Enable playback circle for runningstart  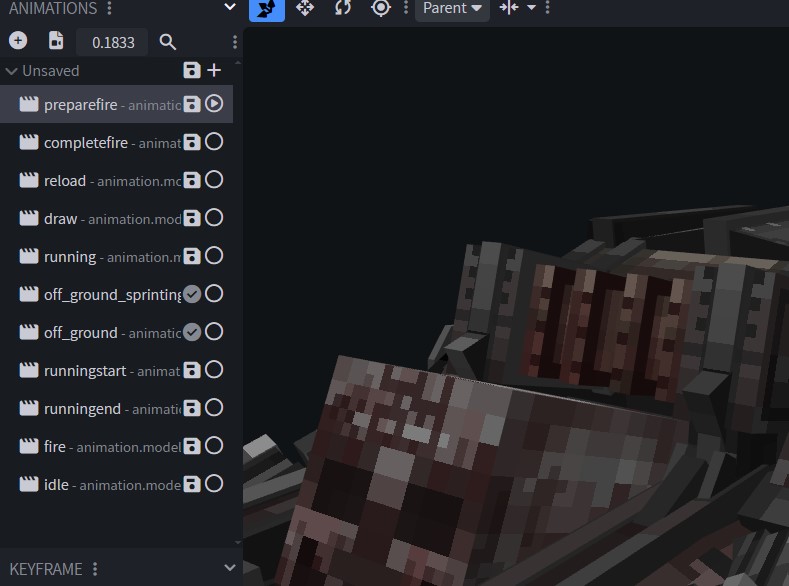[214, 370]
